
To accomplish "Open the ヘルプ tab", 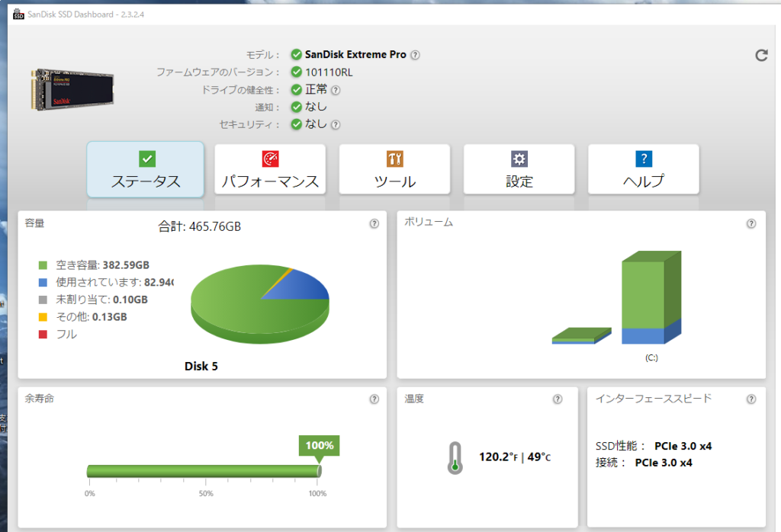I will click(x=644, y=170).
